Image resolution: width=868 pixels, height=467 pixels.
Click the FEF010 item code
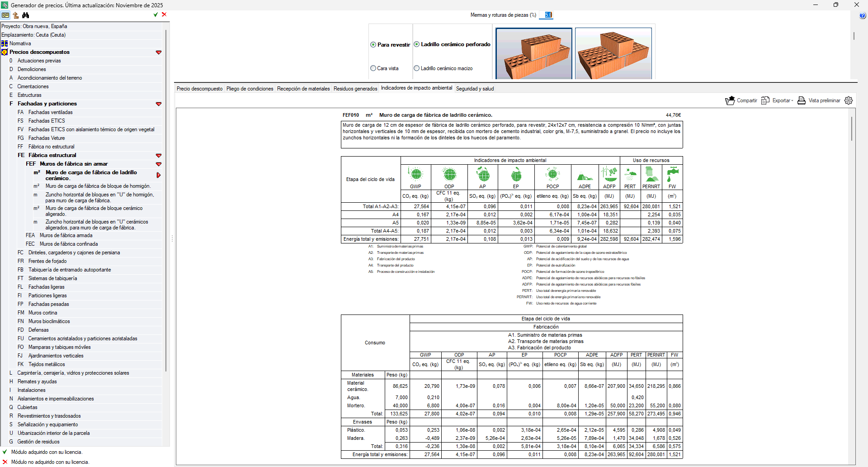[351, 115]
